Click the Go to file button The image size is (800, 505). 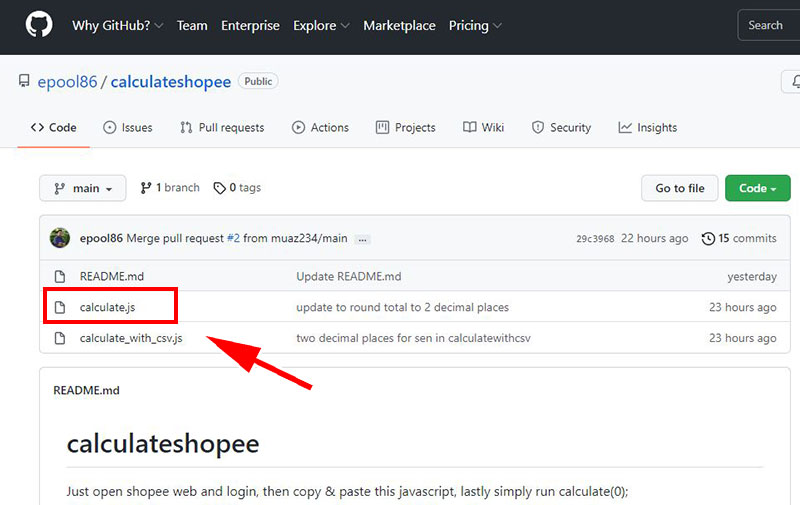tap(680, 188)
